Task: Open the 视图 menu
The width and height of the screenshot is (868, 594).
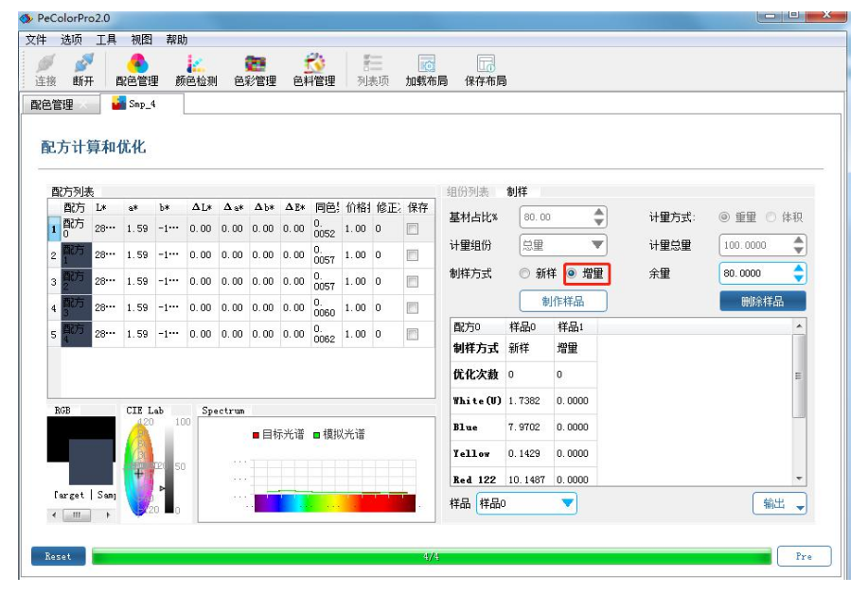Action: 141,40
